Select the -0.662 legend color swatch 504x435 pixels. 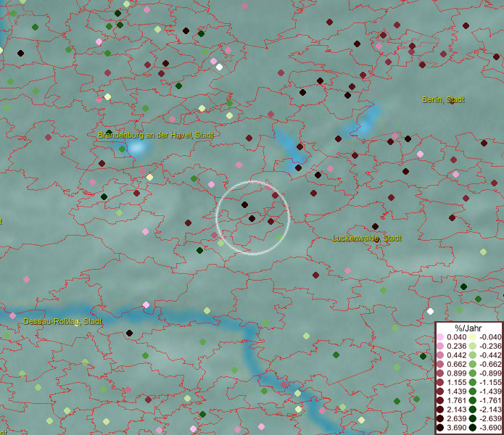473,365
